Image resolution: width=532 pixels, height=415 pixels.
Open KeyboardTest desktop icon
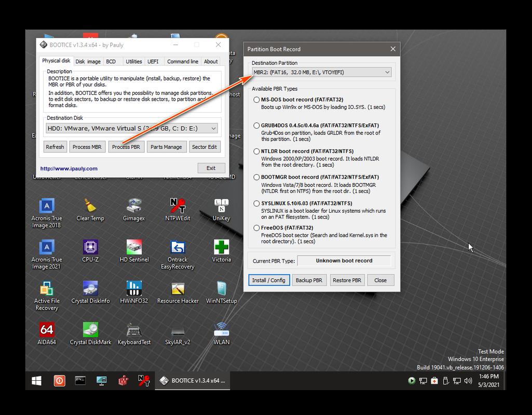tap(134, 334)
